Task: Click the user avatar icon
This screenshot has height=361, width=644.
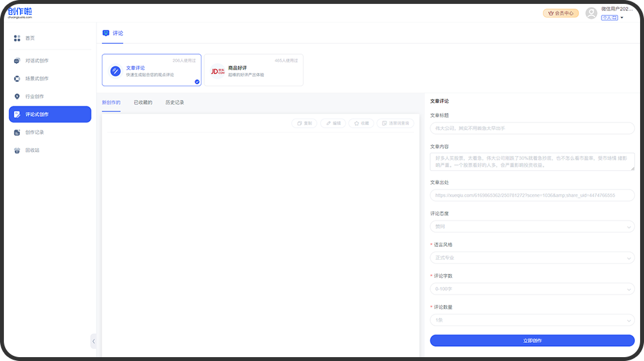Action: tap(591, 13)
